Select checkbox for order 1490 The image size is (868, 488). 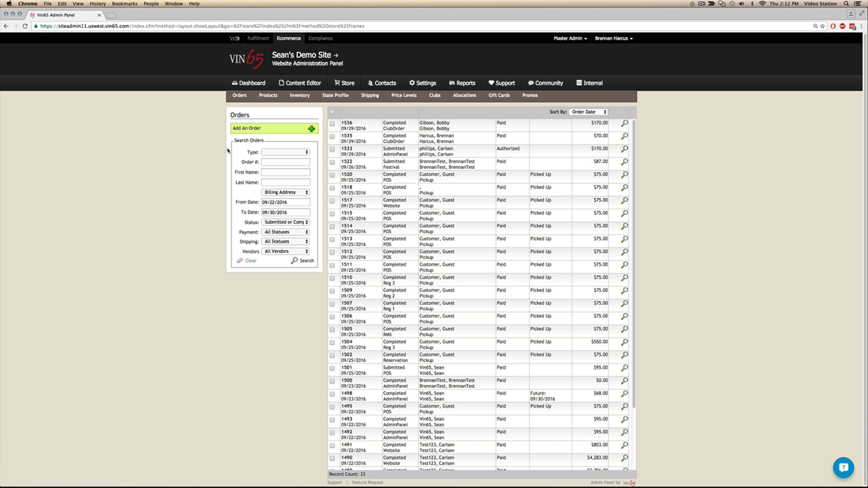(332, 458)
